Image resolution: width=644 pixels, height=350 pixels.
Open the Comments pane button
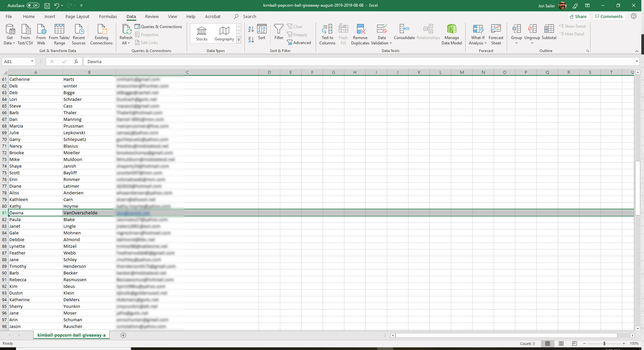(x=608, y=16)
